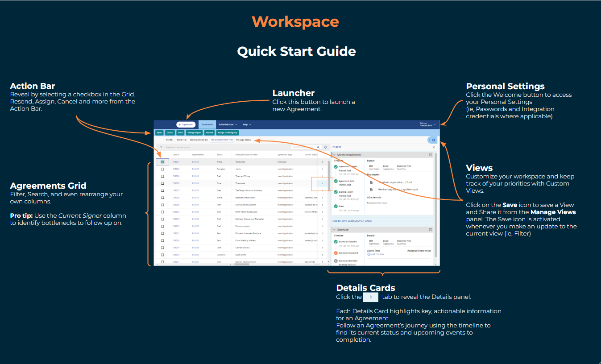Click the search magnifier icon
Image resolution: width=601 pixels, height=364 pixels.
(x=318, y=147)
